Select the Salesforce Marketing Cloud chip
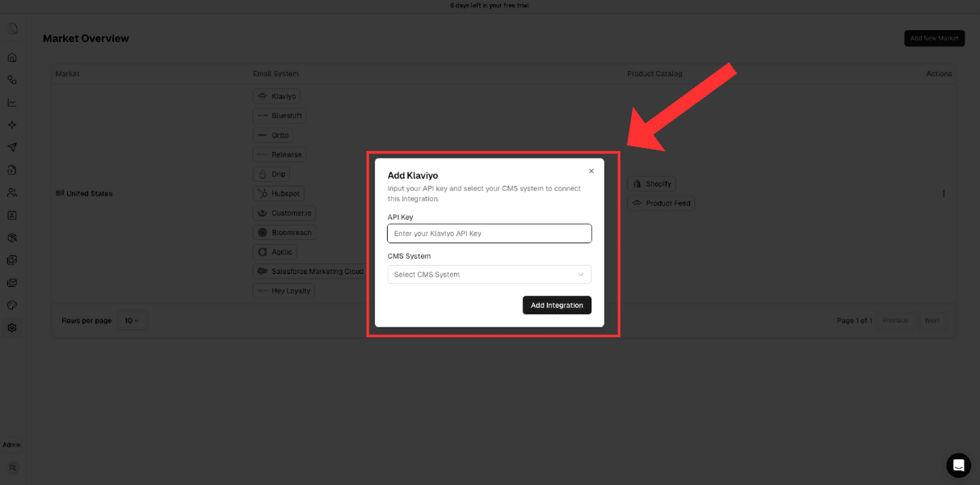980x485 pixels. [x=310, y=271]
